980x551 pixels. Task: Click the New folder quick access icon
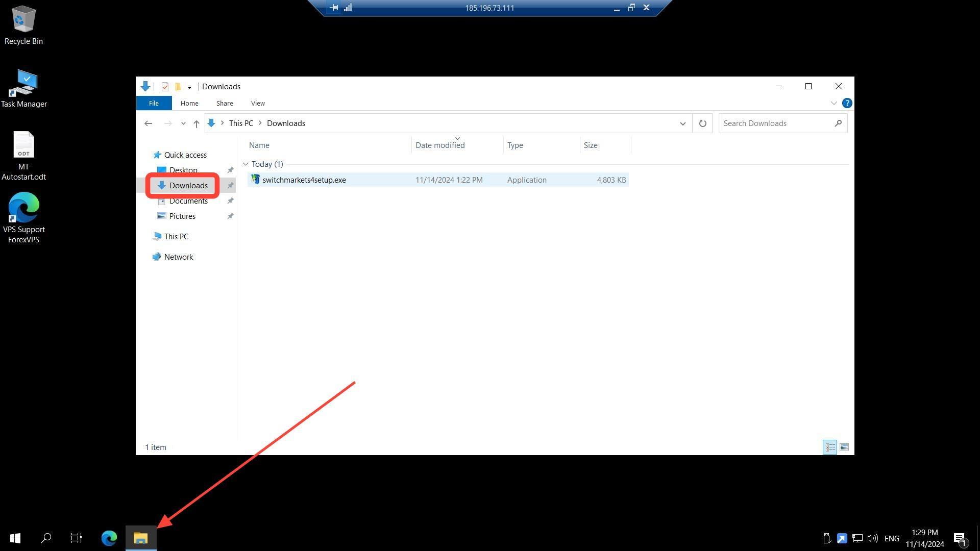(x=178, y=87)
